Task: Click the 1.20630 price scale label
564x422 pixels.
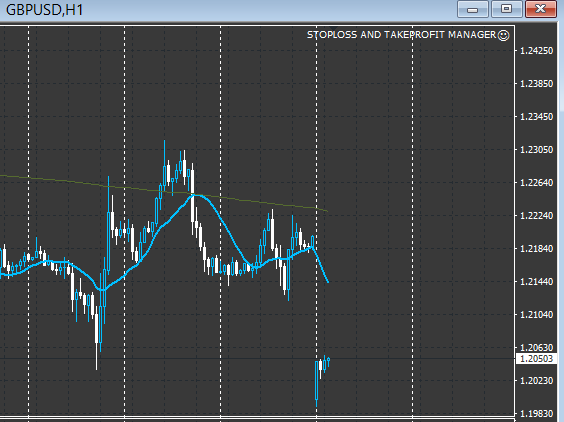Action: point(536,348)
